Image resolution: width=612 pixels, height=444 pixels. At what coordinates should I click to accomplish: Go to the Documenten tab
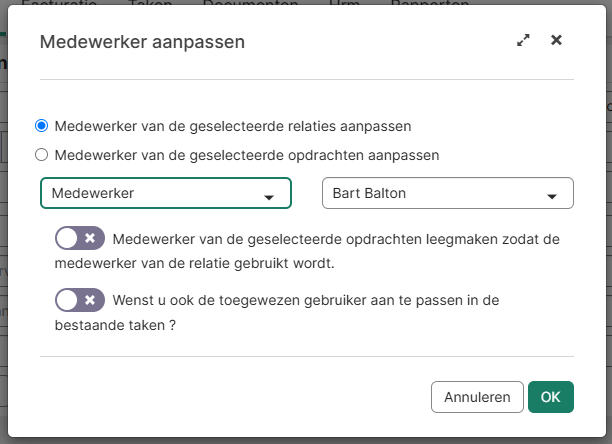click(x=250, y=4)
